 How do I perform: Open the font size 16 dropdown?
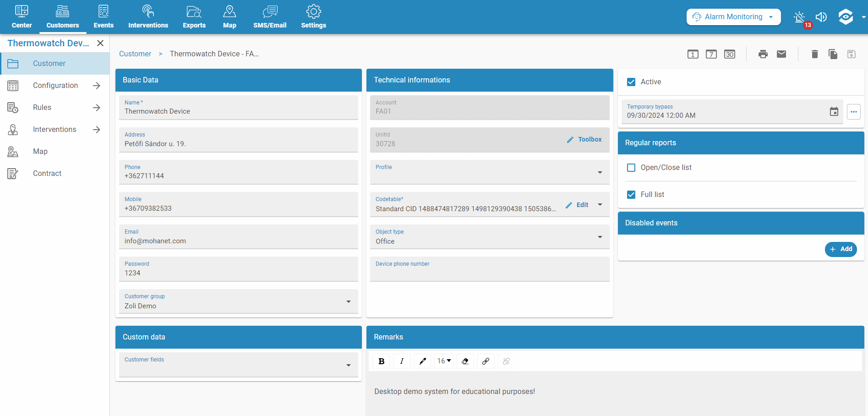[x=444, y=361]
